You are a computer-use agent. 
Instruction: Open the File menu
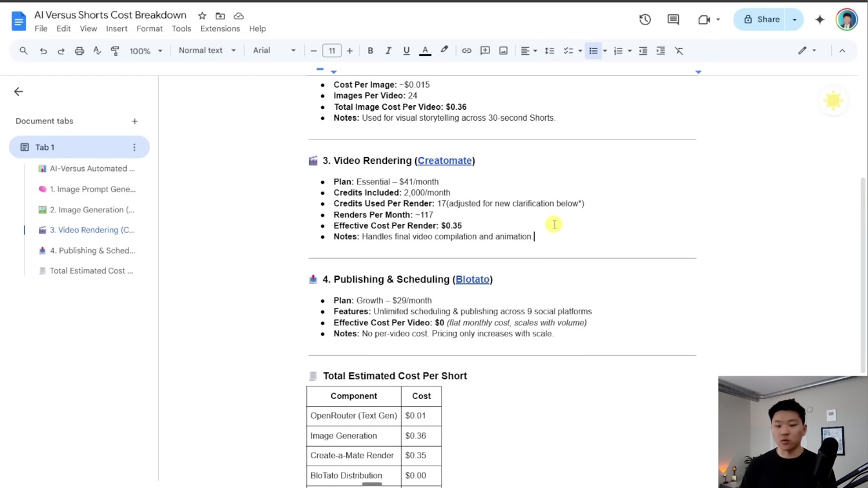coord(41,28)
